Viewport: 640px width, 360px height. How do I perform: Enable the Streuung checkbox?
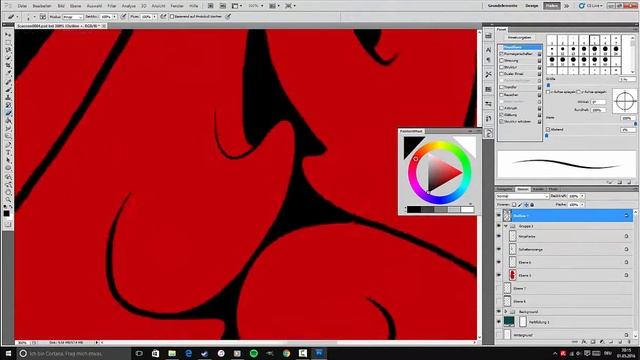[502, 60]
